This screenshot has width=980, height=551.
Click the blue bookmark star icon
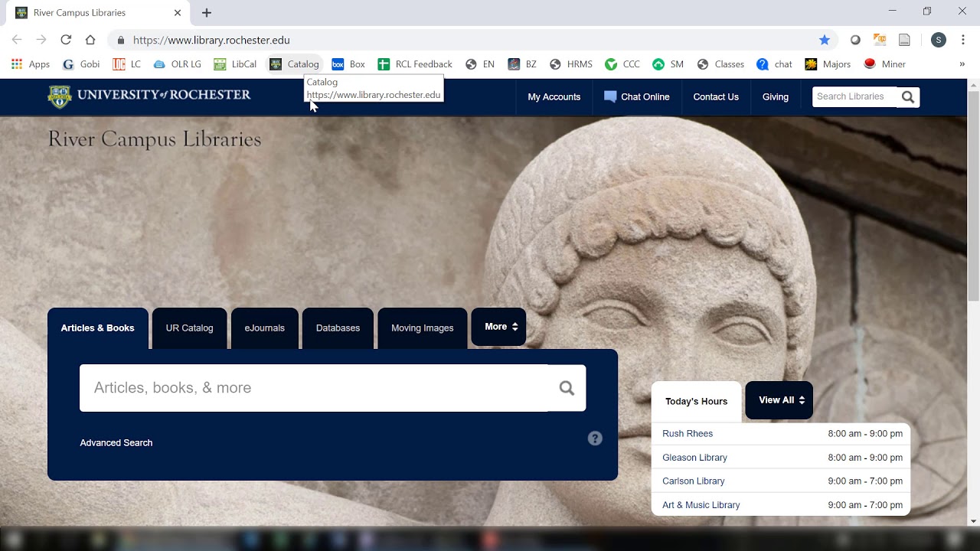tap(825, 40)
